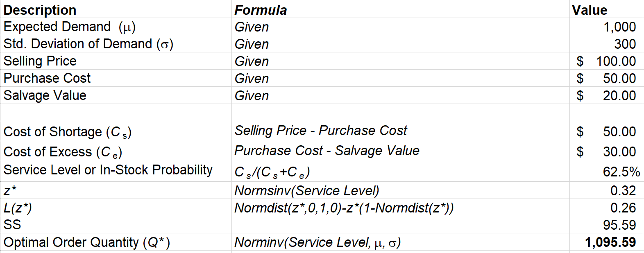644x253 pixels.
Task: Click the Service Level 62.5% cell
Action: pos(606,171)
